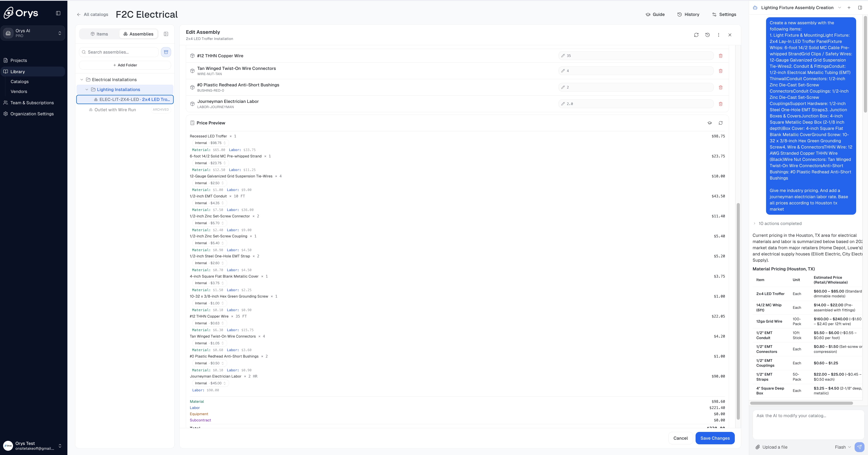Start a new AI chat
The width and height of the screenshot is (868, 455).
849,8
